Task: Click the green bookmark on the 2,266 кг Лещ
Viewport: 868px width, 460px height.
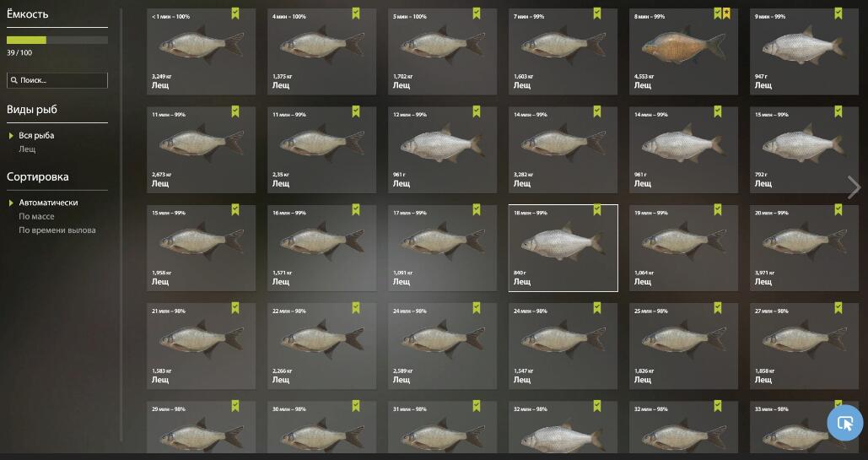Action: [x=356, y=307]
